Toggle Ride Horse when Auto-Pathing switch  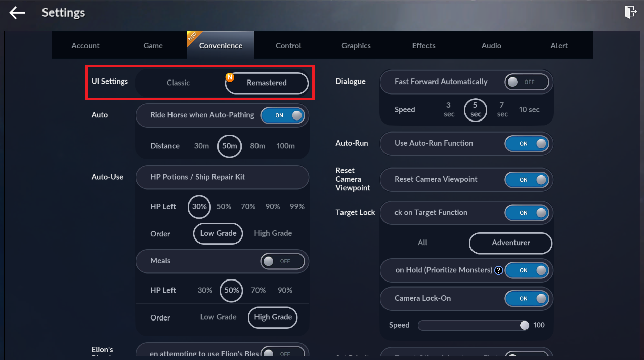click(x=283, y=115)
